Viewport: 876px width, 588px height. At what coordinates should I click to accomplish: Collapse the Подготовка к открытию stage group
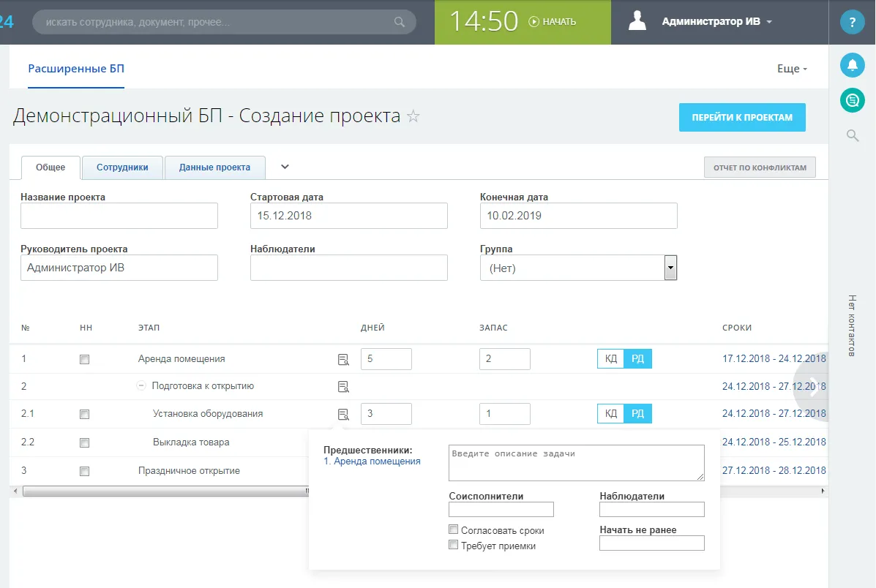pyautogui.click(x=141, y=386)
